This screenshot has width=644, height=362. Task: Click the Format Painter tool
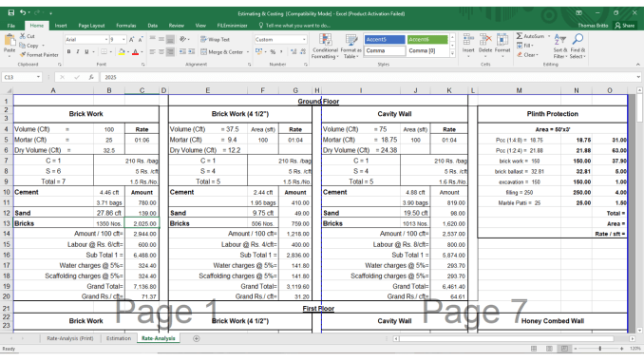pos(39,55)
